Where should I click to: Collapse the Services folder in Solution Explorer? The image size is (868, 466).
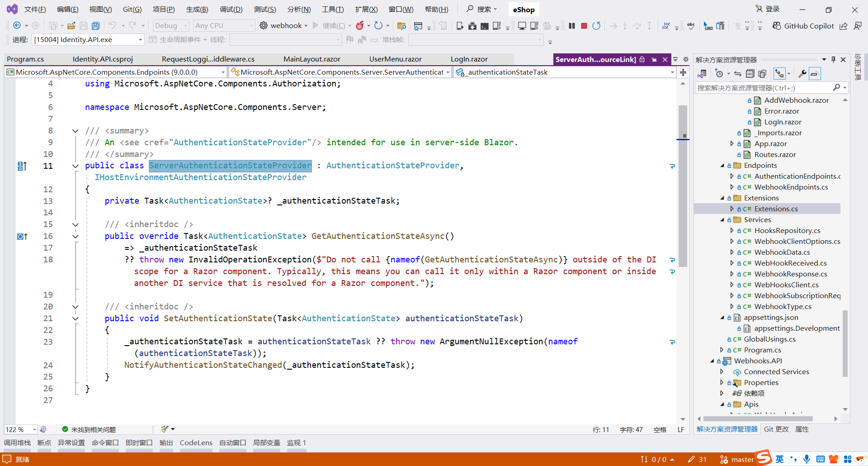[x=722, y=220]
